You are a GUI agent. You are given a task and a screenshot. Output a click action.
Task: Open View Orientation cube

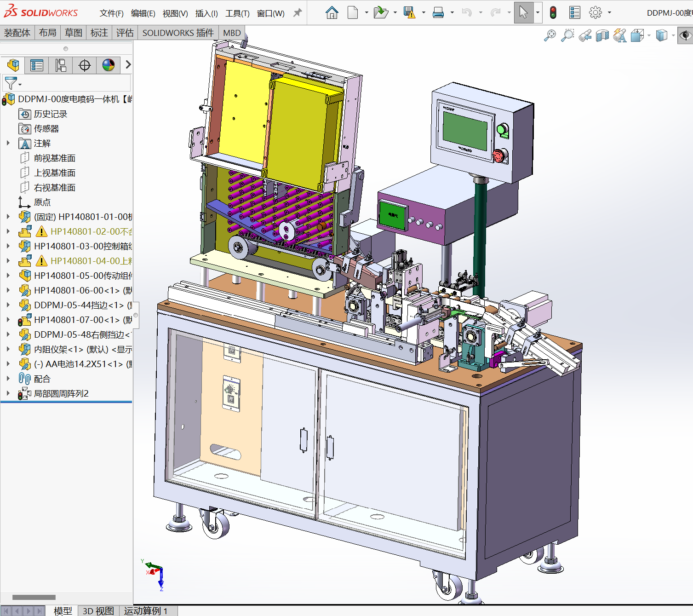(x=637, y=35)
